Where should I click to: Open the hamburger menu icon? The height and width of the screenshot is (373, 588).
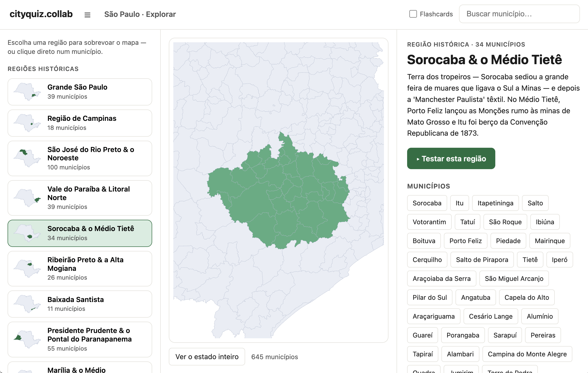click(x=87, y=15)
